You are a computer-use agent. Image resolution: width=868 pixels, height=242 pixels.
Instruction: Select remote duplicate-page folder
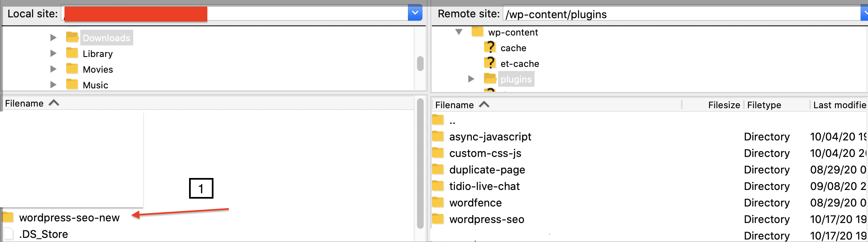pos(487,170)
